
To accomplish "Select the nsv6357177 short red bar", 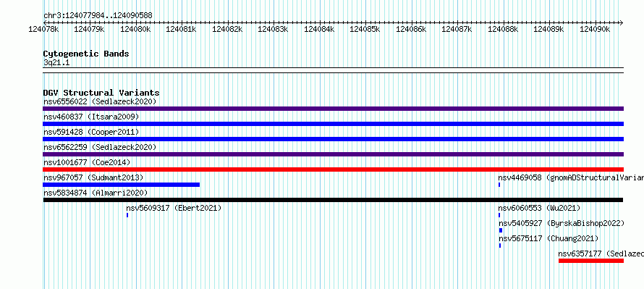I will click(x=591, y=261).
